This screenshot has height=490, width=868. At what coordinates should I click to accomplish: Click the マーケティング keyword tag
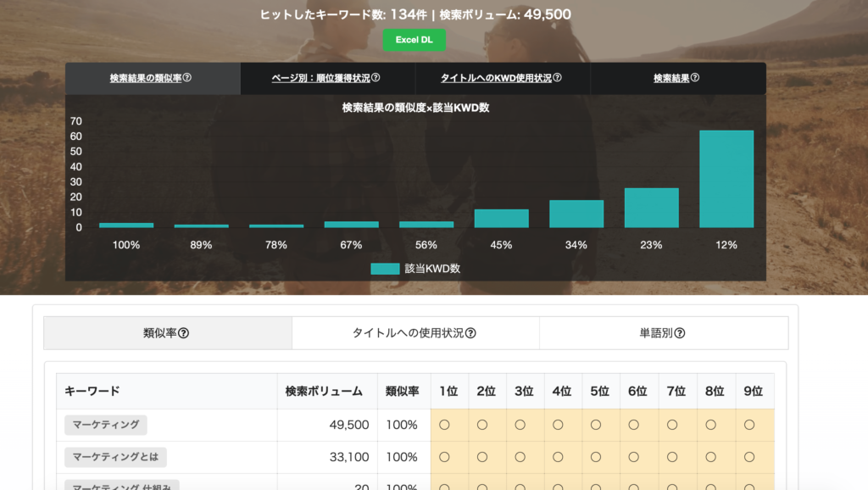pos(106,425)
